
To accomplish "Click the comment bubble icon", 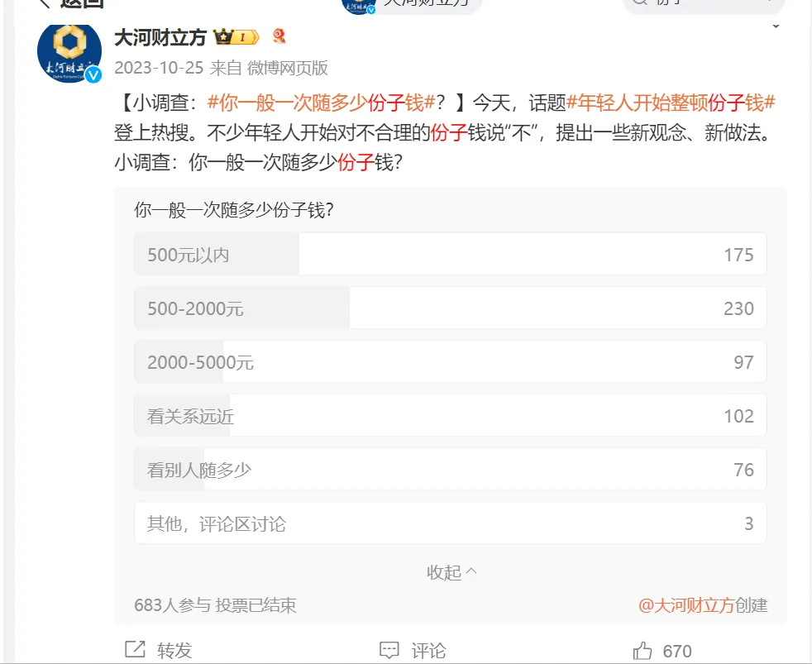I will click(x=389, y=650).
